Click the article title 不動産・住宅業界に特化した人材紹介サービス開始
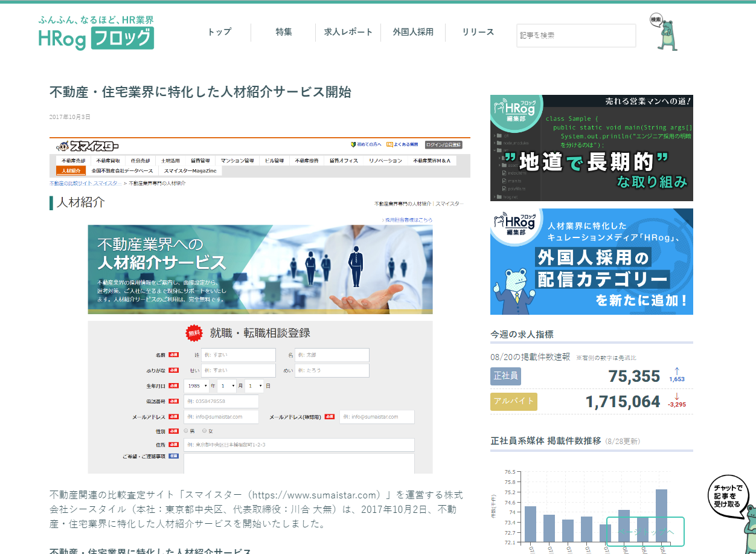This screenshot has width=756, height=554. (200, 92)
